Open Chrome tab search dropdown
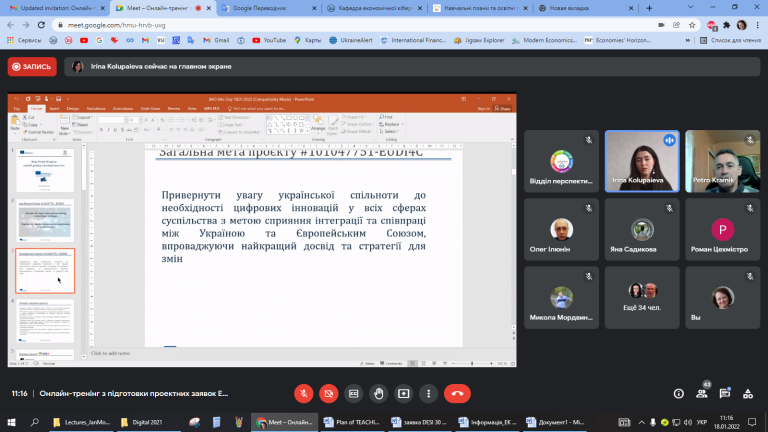The image size is (768, 432). click(691, 7)
